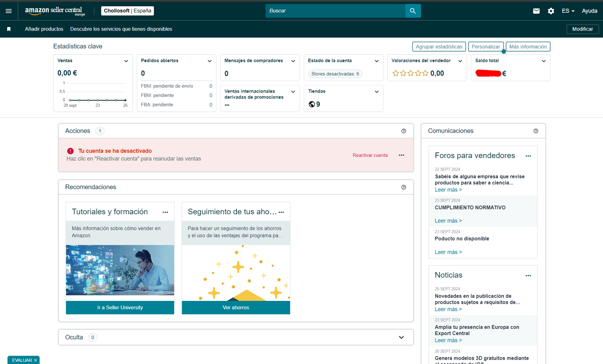Image resolution: width=603 pixels, height=364 pixels.
Task: Click Sabéis de alguna empresa forum title
Action: click(479, 180)
